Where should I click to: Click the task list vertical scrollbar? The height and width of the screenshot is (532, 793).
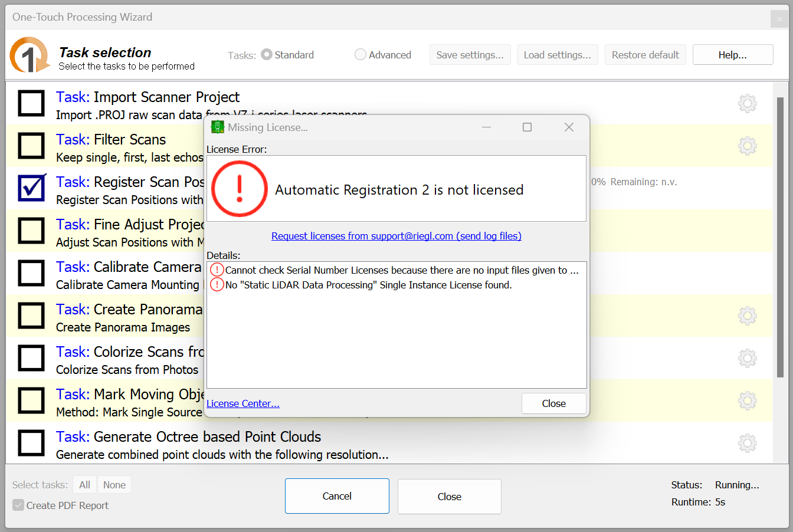click(x=780, y=236)
